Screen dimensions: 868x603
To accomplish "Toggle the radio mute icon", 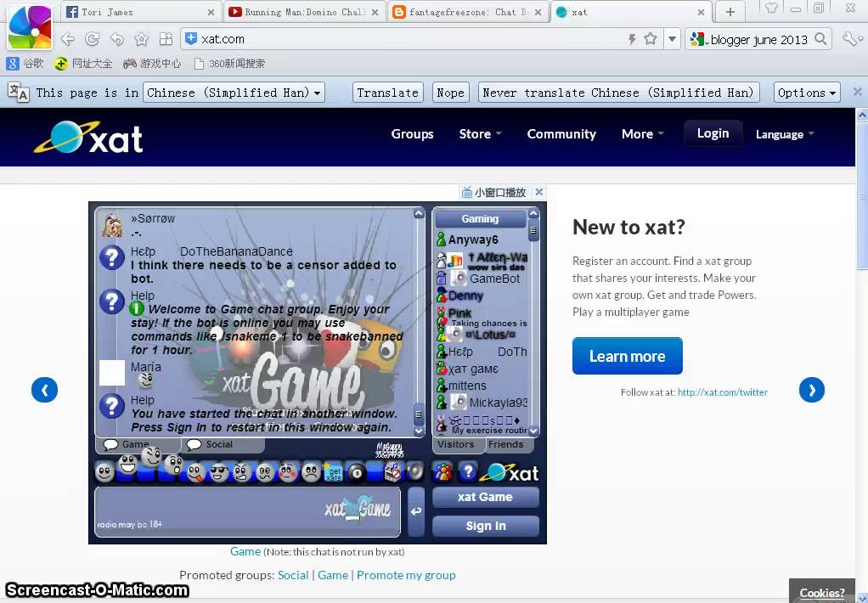I will [x=393, y=471].
